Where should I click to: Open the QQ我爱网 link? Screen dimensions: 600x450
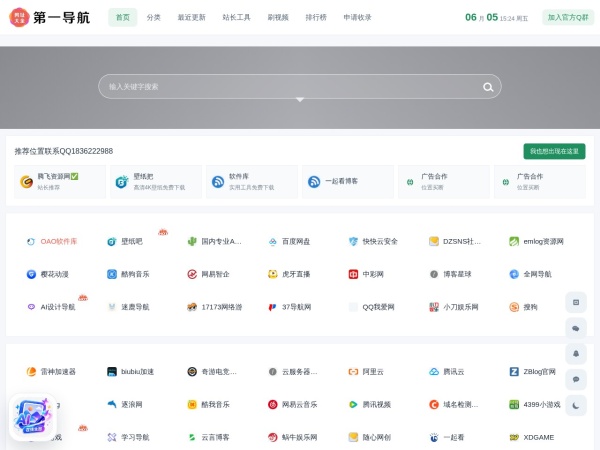(378, 307)
